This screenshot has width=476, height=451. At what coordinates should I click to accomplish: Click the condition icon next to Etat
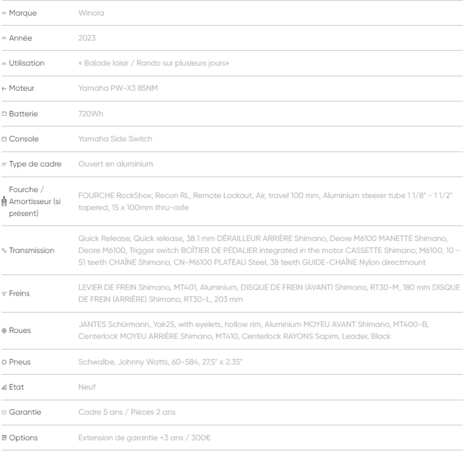(x=4, y=387)
